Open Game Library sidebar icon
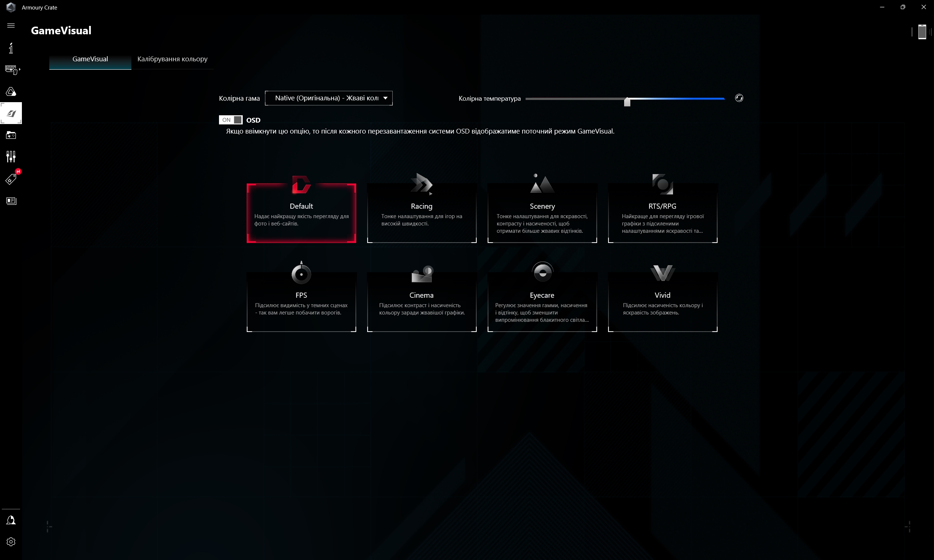Screen dimensions: 934x560 (11, 135)
